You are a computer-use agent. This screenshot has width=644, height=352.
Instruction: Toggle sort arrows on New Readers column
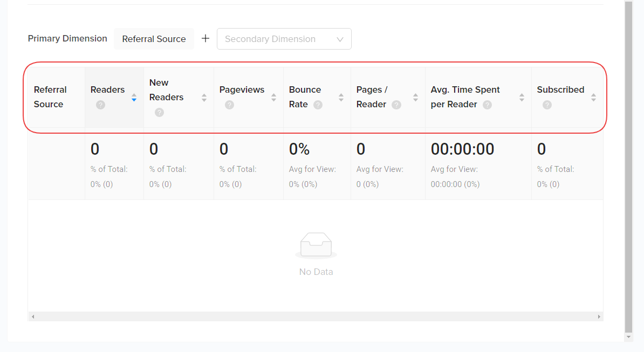pyautogui.click(x=204, y=98)
